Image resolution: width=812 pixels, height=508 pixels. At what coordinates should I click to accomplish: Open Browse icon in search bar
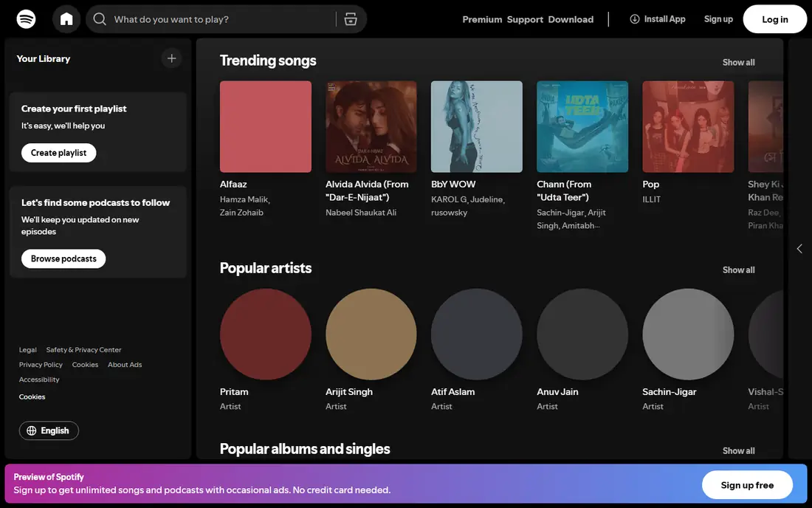(x=351, y=19)
